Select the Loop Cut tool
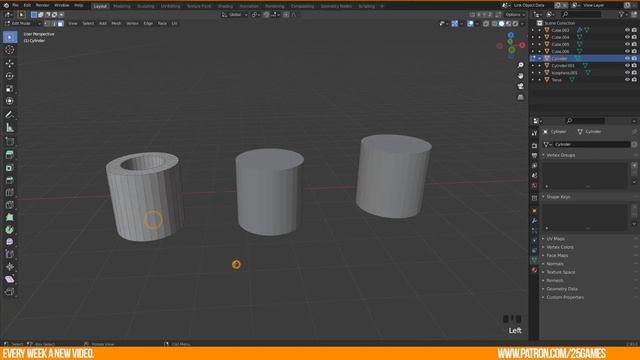This screenshot has height=360, width=640. tap(10, 193)
